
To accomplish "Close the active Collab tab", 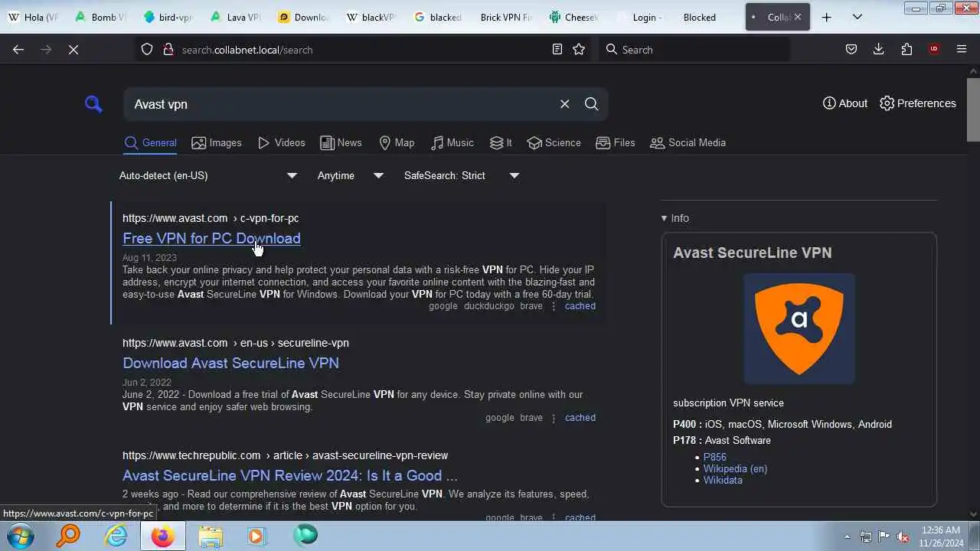I will tap(797, 17).
